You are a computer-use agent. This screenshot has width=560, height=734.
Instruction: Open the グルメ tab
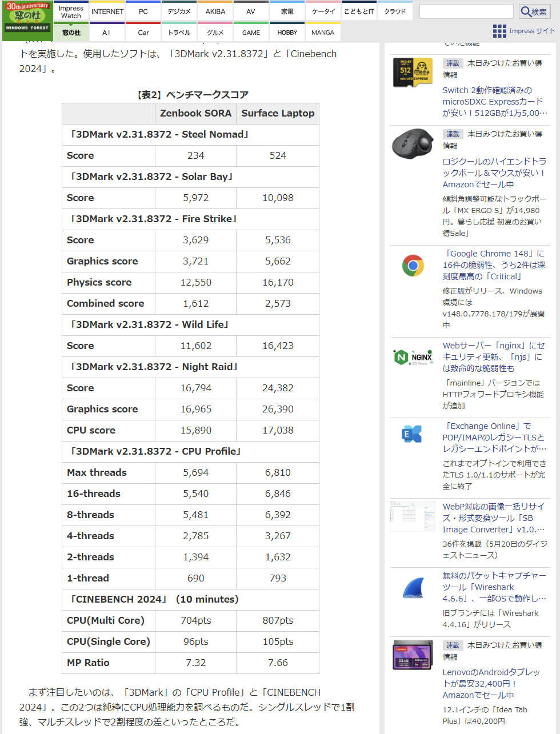click(215, 32)
